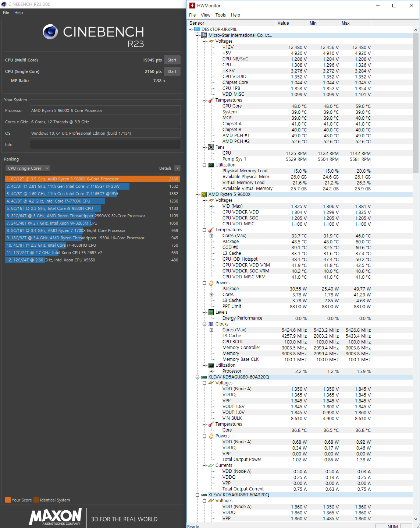Image resolution: width=420 pixels, height=528 pixels.
Task: Select the i7-1165G7 @ 28W ranking row
Action: [92, 186]
